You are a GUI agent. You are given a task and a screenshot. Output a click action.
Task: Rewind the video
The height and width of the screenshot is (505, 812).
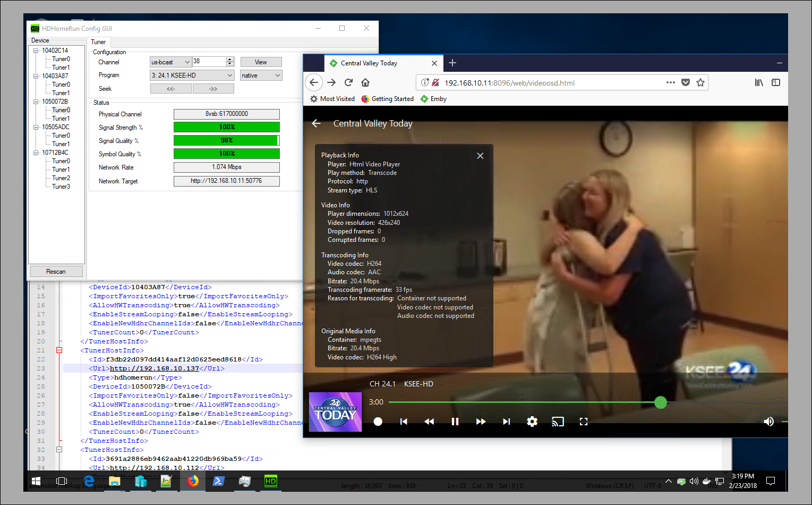429,422
